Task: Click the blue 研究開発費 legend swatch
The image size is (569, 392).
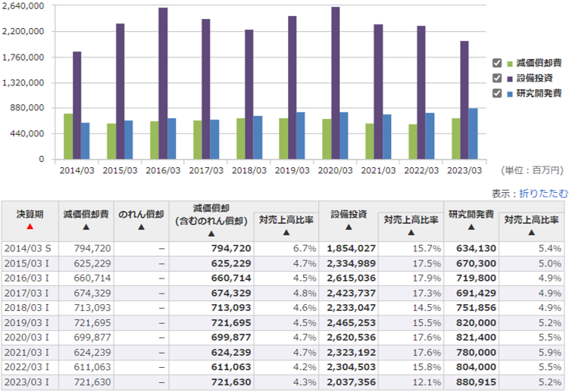Action: point(511,92)
